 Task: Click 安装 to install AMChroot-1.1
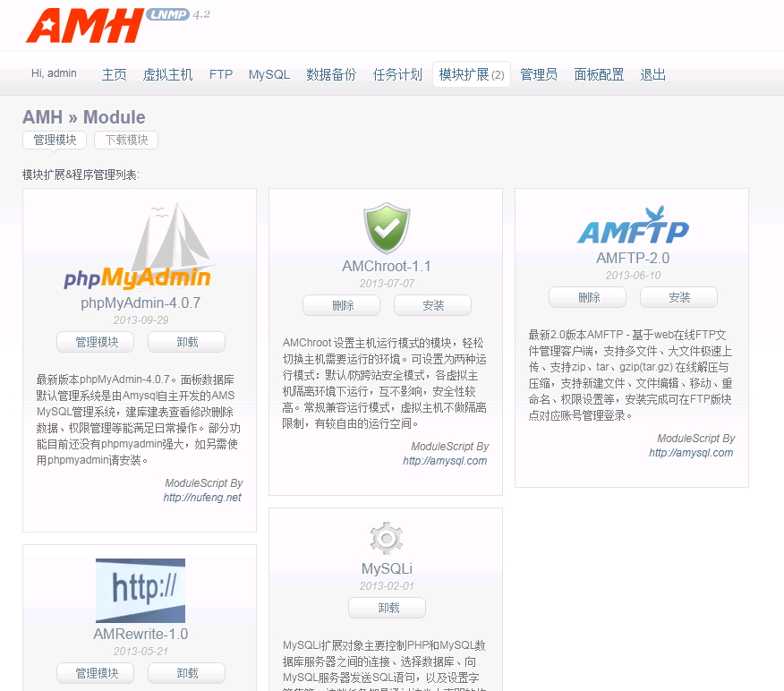(x=432, y=305)
